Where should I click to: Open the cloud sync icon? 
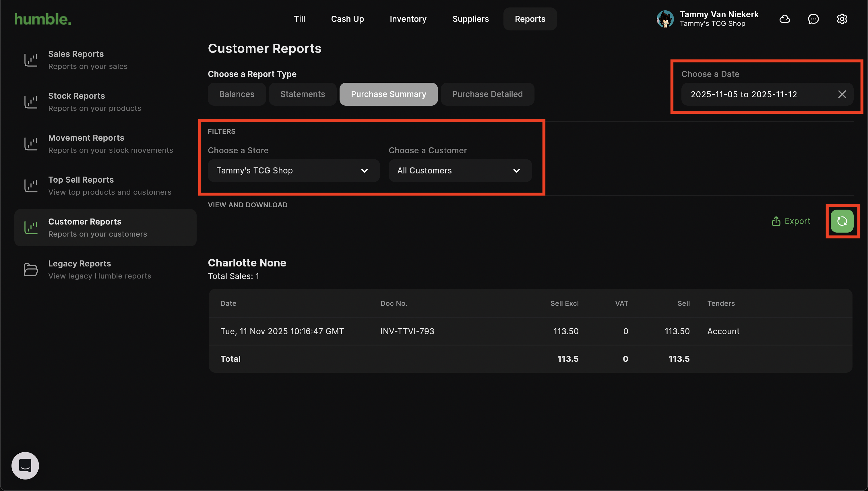[784, 19]
